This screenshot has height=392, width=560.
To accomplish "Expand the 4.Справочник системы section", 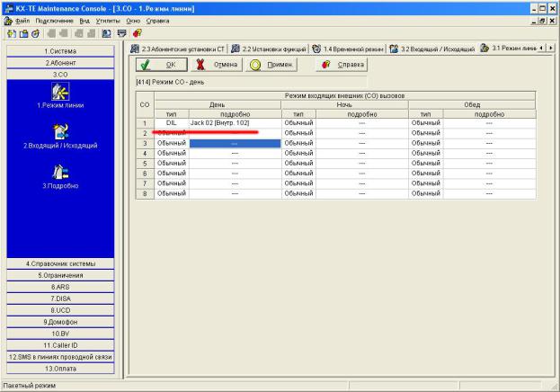I will [60, 263].
